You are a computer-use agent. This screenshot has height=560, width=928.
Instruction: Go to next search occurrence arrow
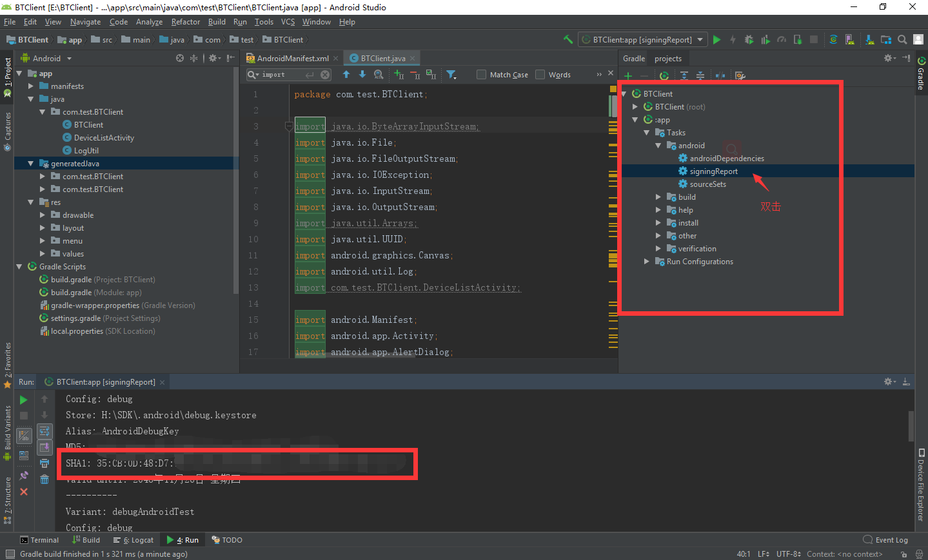[362, 75]
